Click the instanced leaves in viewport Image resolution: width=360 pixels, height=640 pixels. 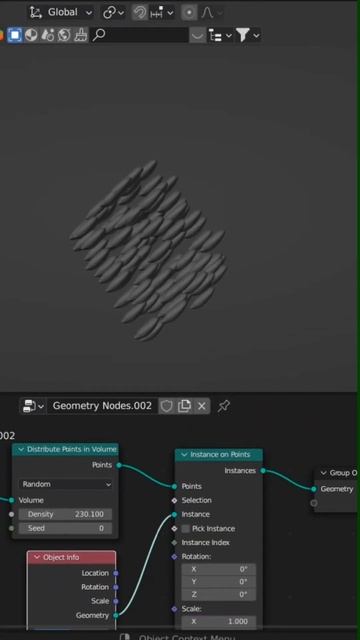149,251
